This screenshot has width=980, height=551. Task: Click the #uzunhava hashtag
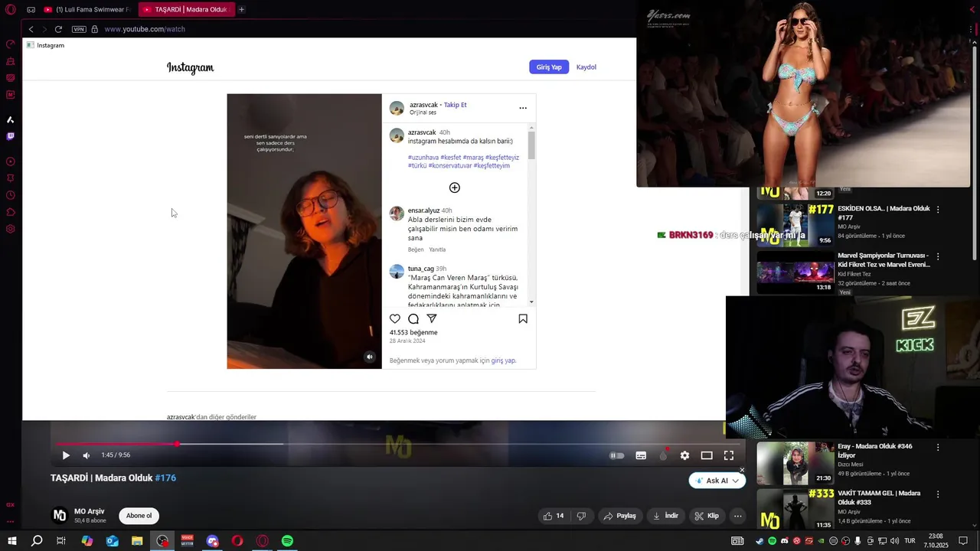point(423,158)
